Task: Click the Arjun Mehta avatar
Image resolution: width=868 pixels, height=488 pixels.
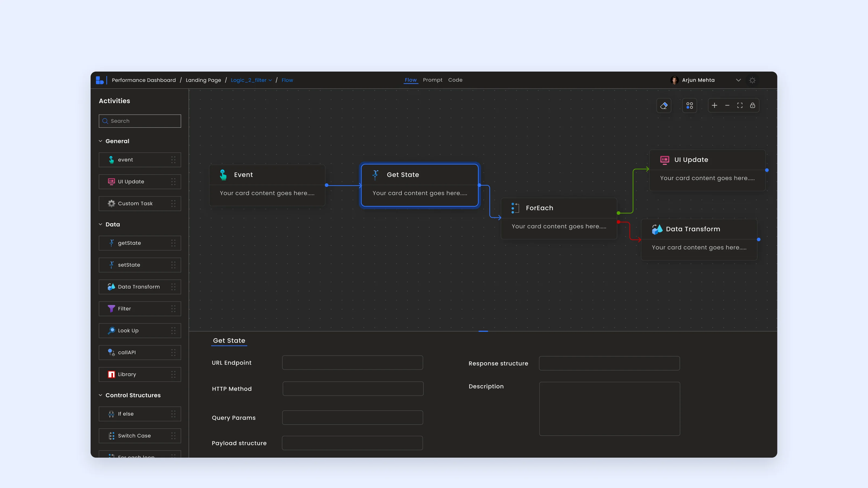Action: 675,80
